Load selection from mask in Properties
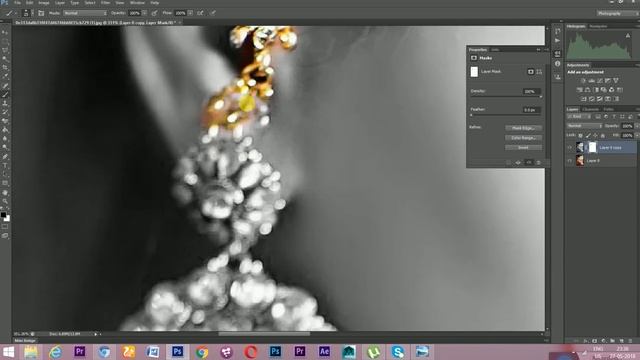This screenshot has height=360, width=640. 508,162
